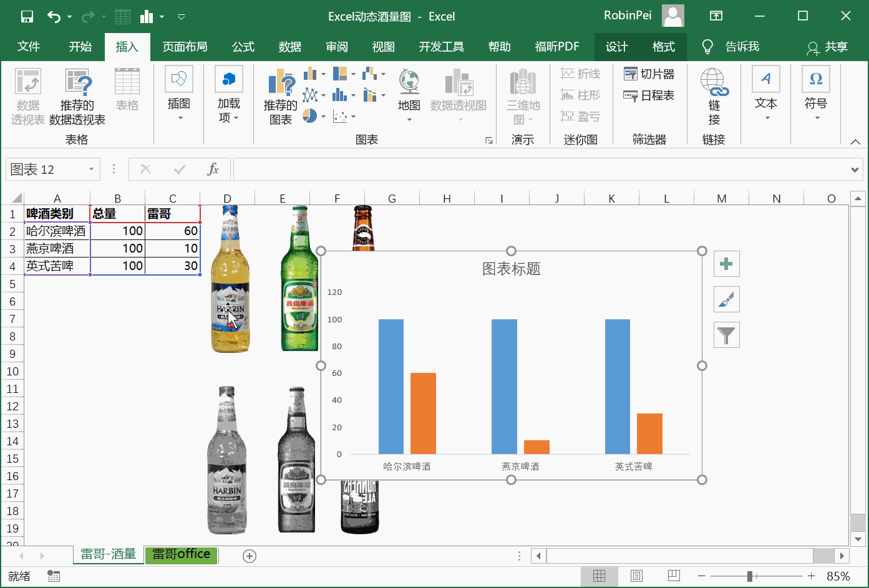The height and width of the screenshot is (588, 869).
Task: Open Chart Elements plus button
Action: (726, 264)
